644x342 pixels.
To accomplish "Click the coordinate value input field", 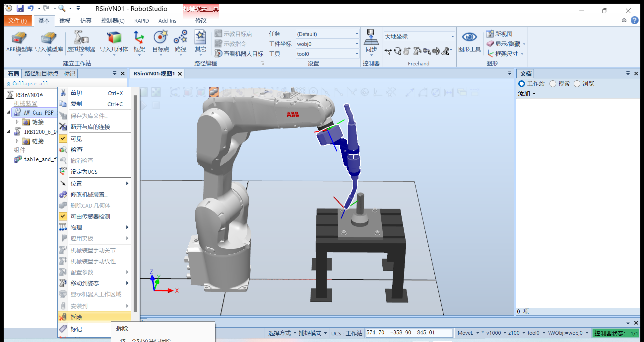I will (409, 333).
